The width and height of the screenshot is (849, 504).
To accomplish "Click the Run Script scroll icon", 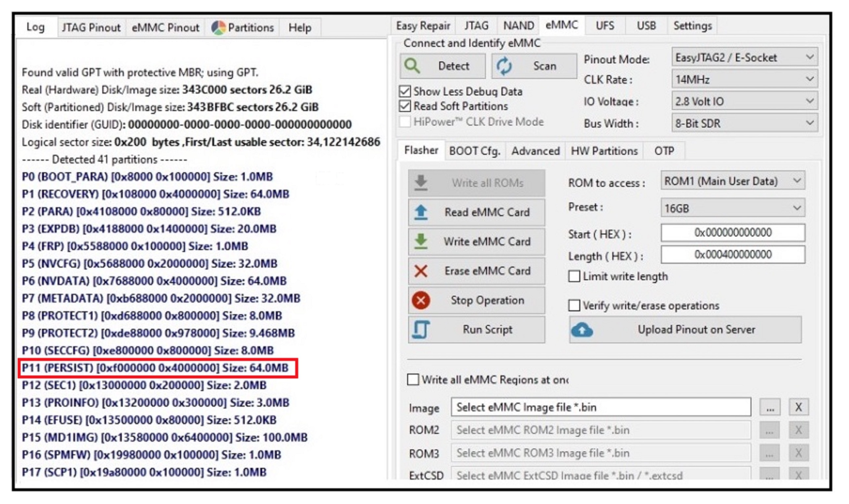I will pyautogui.click(x=421, y=329).
